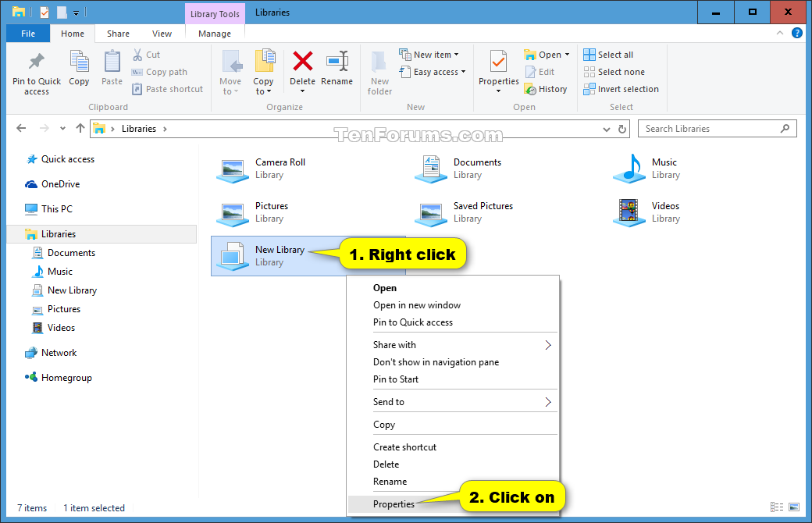This screenshot has width=812, height=523.
Task: Open the New item dropdown
Action: [432, 53]
